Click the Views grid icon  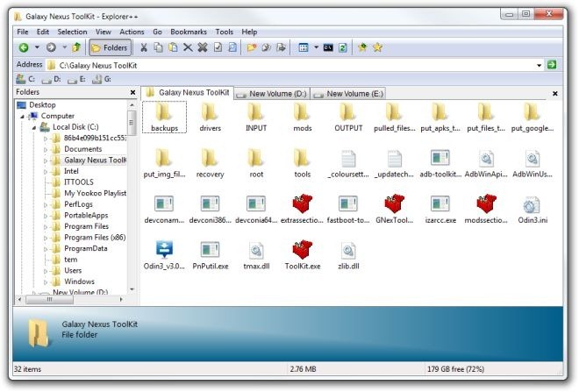tap(304, 47)
